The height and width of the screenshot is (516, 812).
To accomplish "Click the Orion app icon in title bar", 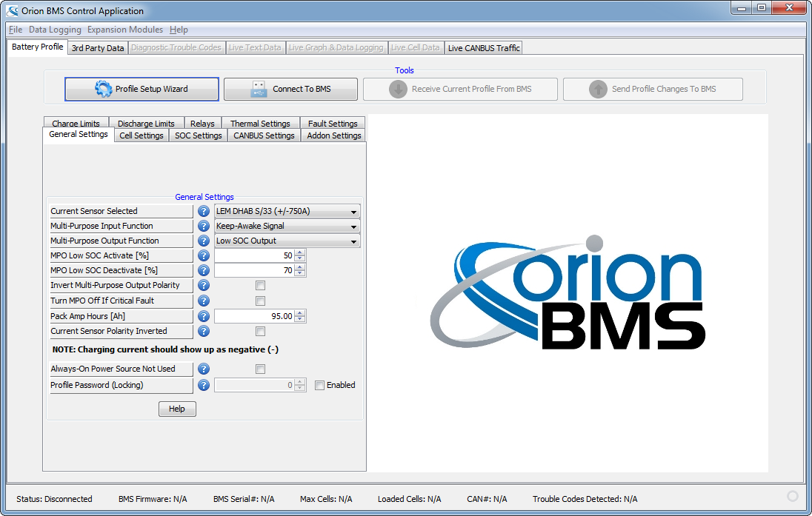I will [12, 11].
